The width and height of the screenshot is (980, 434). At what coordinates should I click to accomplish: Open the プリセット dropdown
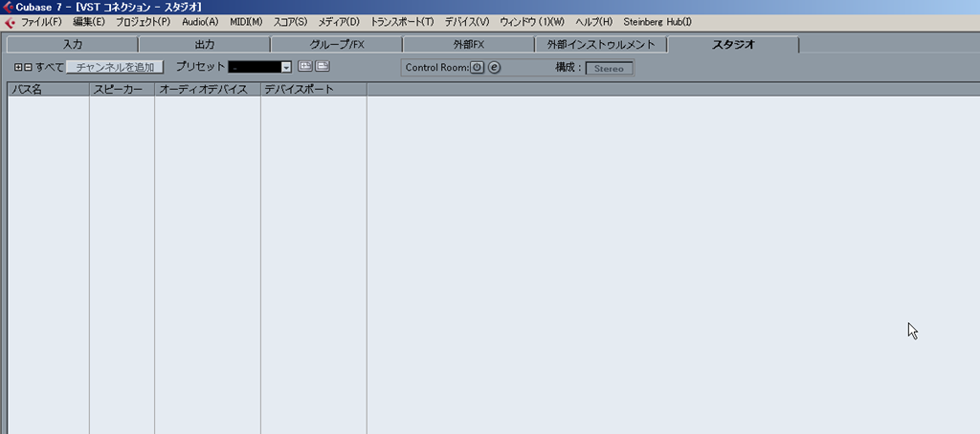(260, 67)
